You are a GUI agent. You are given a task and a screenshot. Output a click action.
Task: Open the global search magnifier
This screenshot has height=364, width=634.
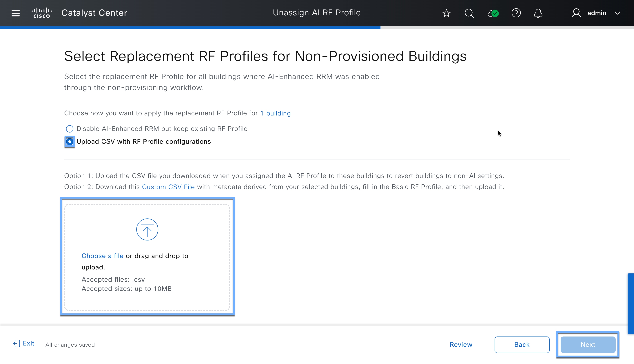point(469,13)
